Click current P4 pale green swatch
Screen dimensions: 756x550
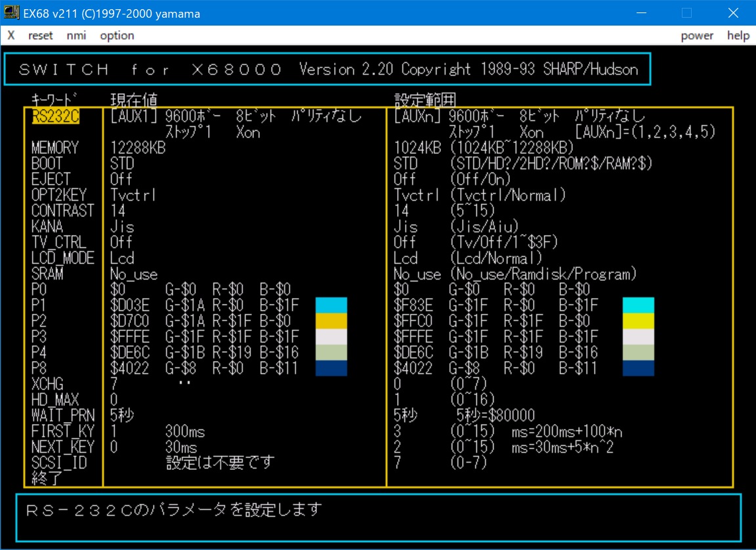coord(331,353)
